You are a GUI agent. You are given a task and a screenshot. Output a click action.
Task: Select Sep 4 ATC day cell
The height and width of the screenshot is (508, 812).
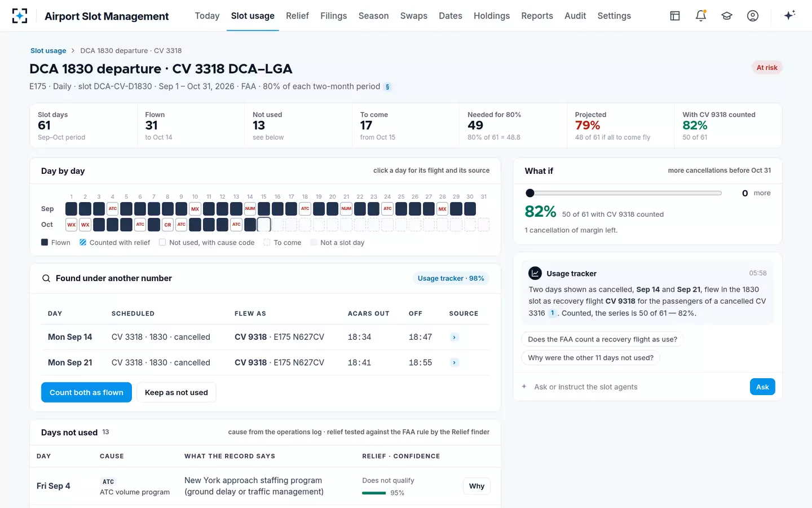click(x=113, y=209)
